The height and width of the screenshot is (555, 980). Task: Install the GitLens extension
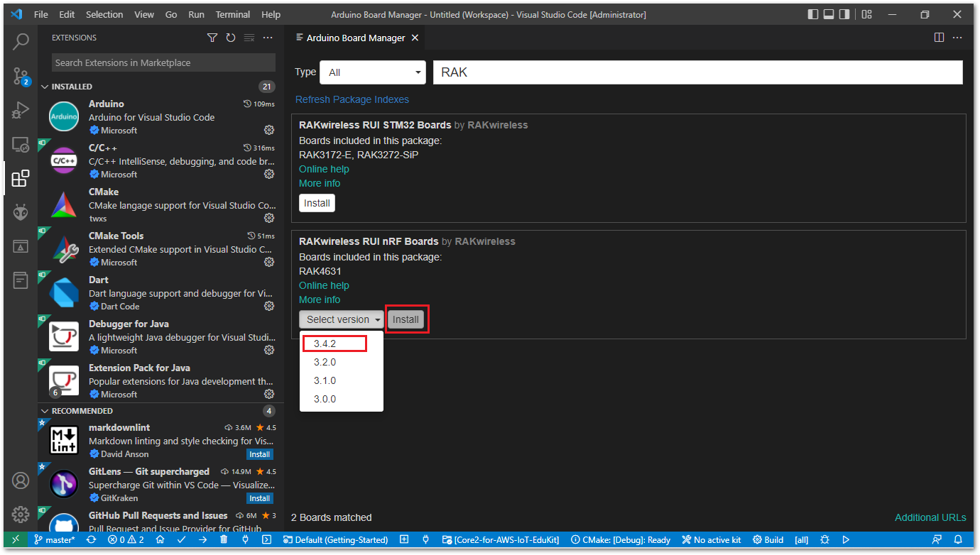point(259,498)
